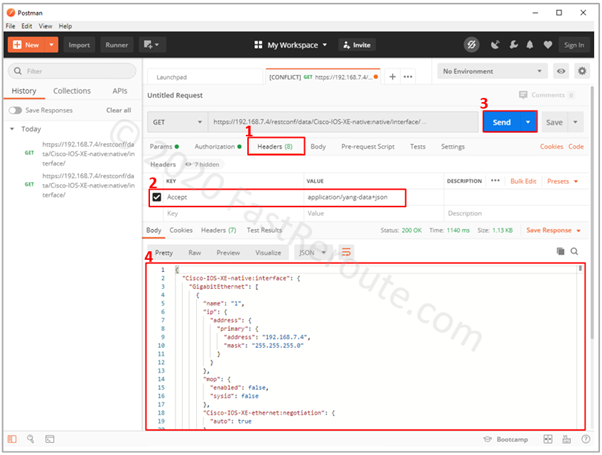The width and height of the screenshot is (602, 455).
Task: Click the Code link
Action: coord(576,146)
